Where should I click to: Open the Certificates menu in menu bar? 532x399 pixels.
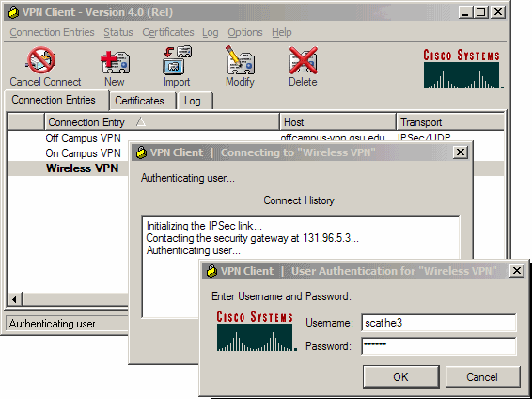[x=168, y=32]
